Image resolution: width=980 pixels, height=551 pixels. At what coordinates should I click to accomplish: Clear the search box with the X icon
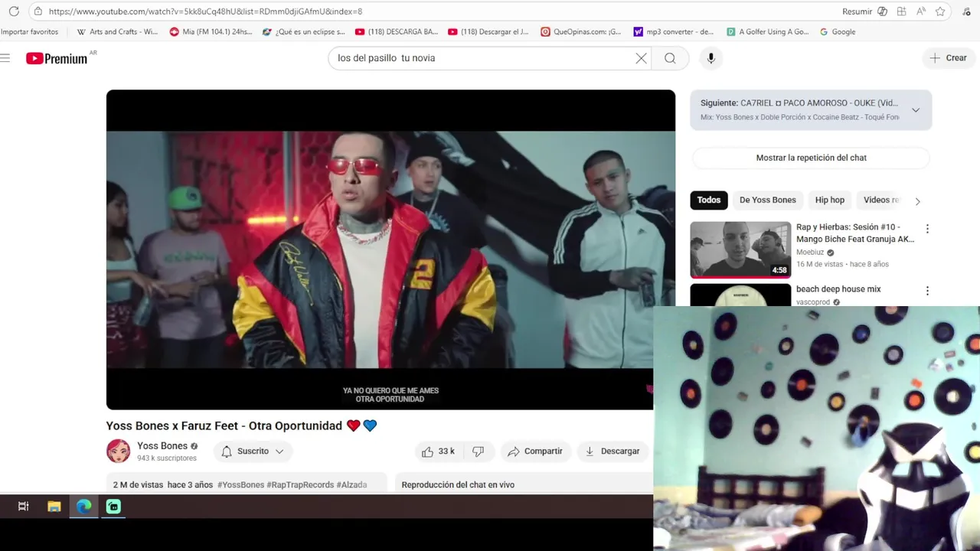641,58
